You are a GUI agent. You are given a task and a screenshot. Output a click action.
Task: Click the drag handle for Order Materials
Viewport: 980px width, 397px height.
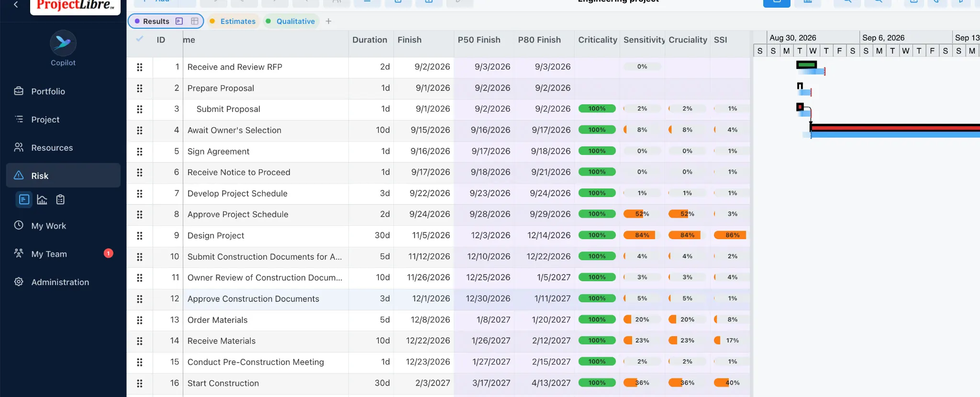point(140,320)
